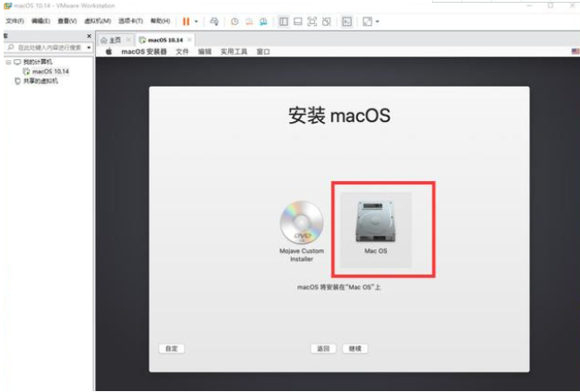580x392 pixels.
Task: Expand the library search filter dropdown
Action: click(89, 48)
